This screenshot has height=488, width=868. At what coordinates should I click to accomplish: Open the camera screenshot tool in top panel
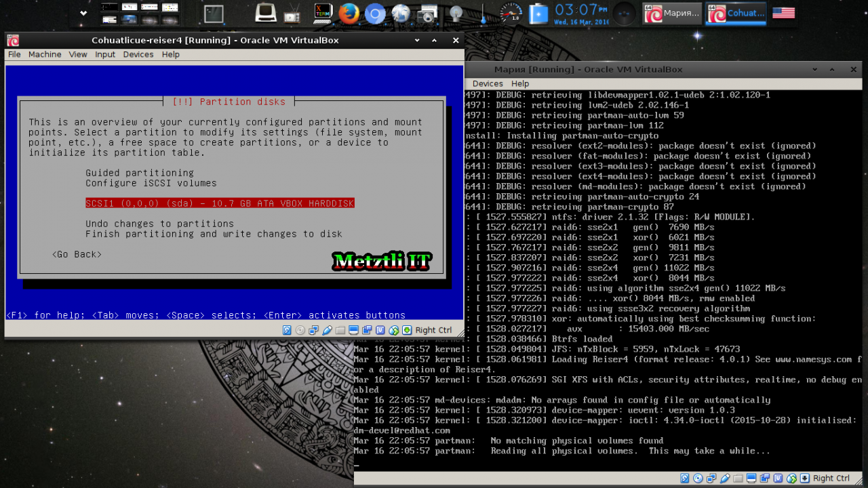(x=427, y=13)
